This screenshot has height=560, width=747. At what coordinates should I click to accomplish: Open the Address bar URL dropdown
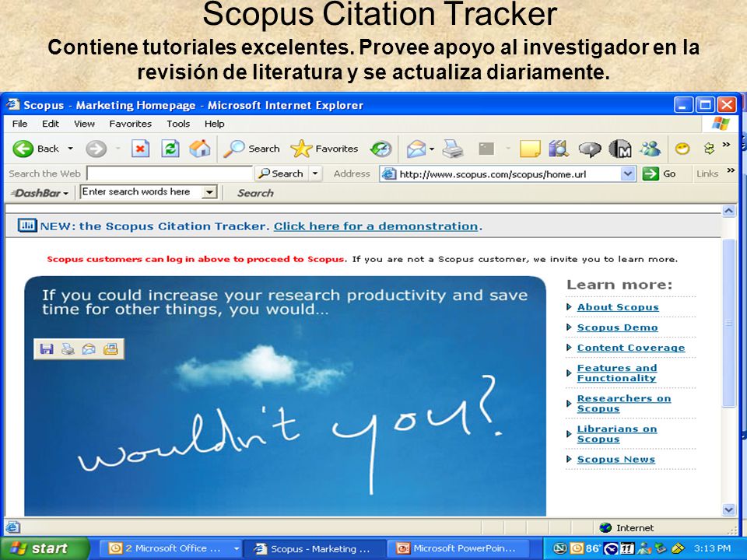tap(629, 173)
